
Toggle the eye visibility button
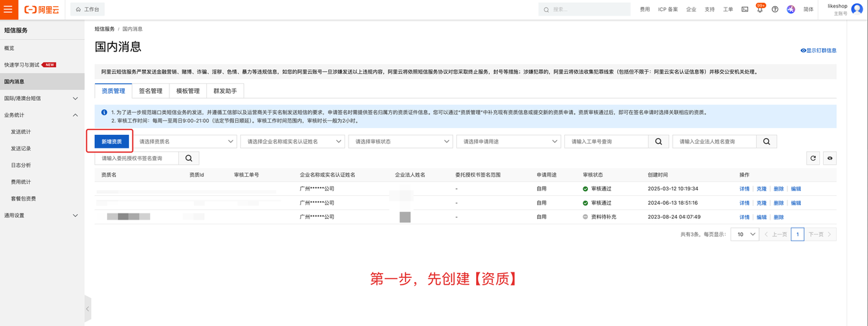click(830, 158)
